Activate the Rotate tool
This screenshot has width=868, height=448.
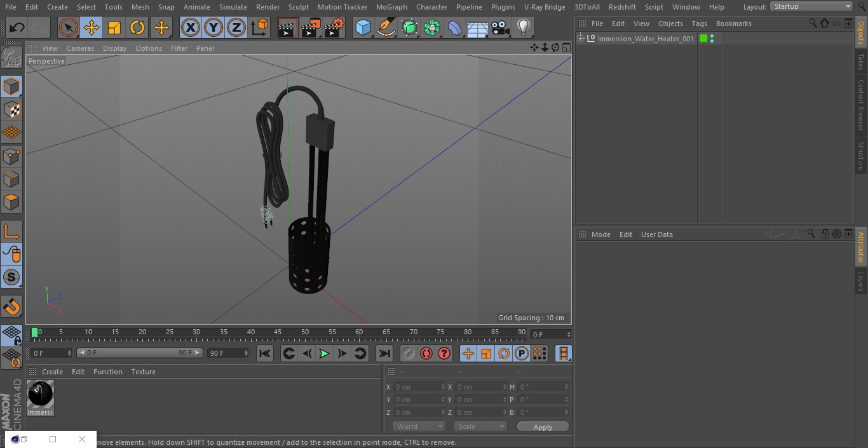pyautogui.click(x=137, y=27)
